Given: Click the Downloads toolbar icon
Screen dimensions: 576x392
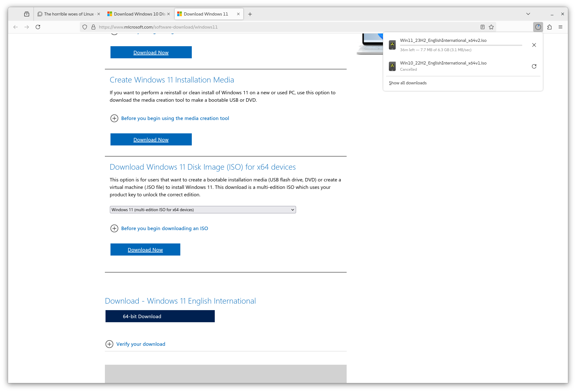Looking at the screenshot, I should coord(538,27).
